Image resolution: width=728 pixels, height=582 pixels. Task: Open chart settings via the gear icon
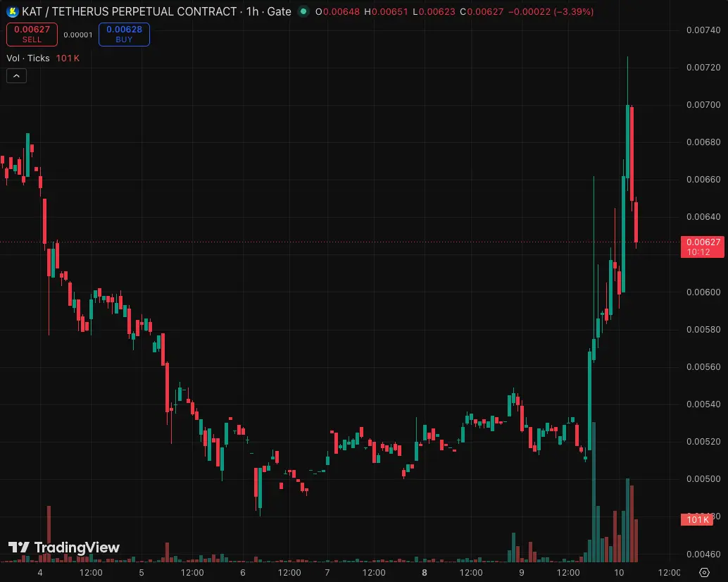click(x=704, y=572)
